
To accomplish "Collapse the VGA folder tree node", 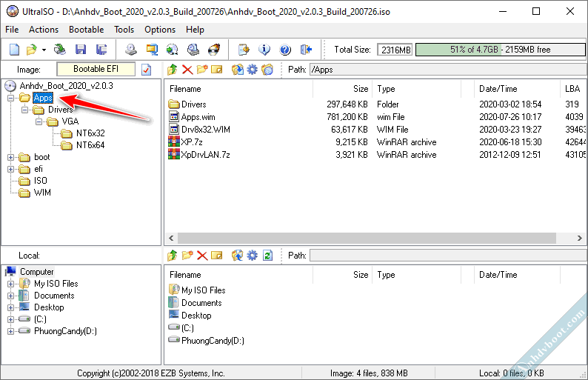I will [x=39, y=122].
